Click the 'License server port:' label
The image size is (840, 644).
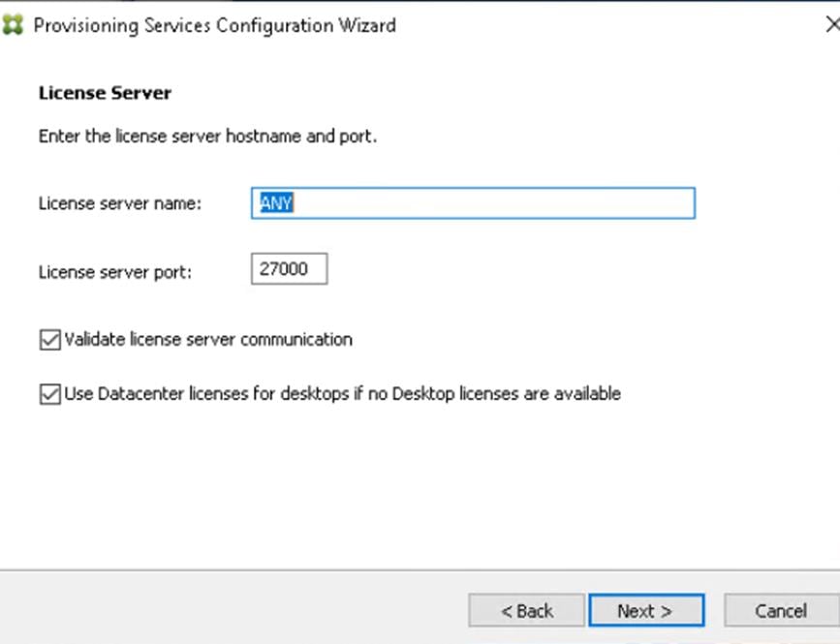click(115, 272)
